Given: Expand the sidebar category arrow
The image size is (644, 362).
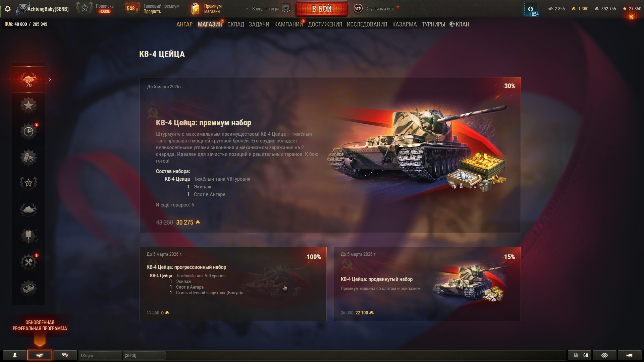Looking at the screenshot, I should pyautogui.click(x=50, y=79).
